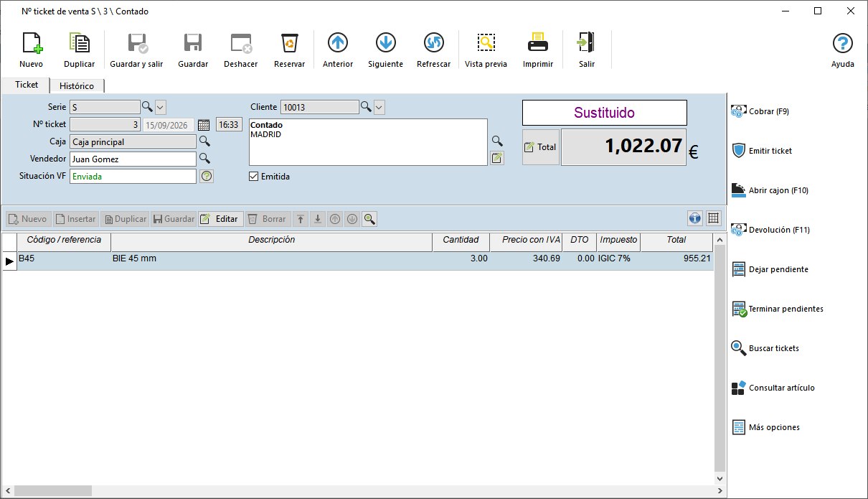Click the Reservar icon
The image size is (868, 499).
(x=289, y=50)
